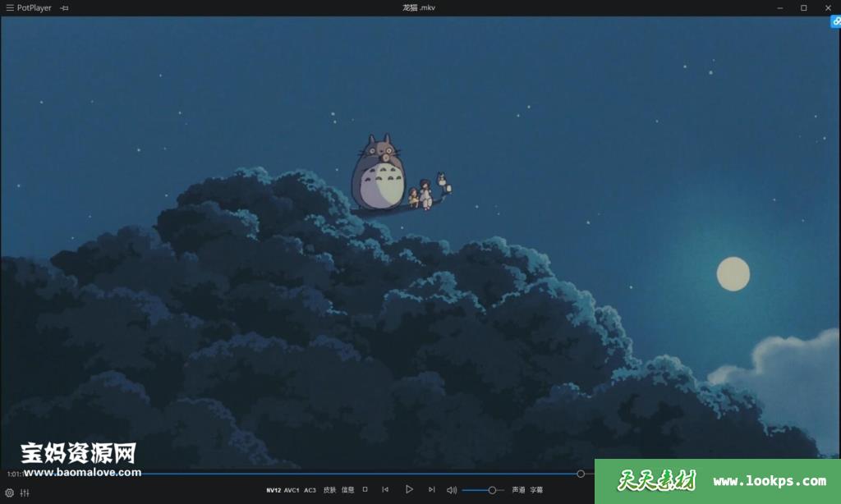Skip to the previous file
This screenshot has height=504, width=841.
[x=385, y=490]
